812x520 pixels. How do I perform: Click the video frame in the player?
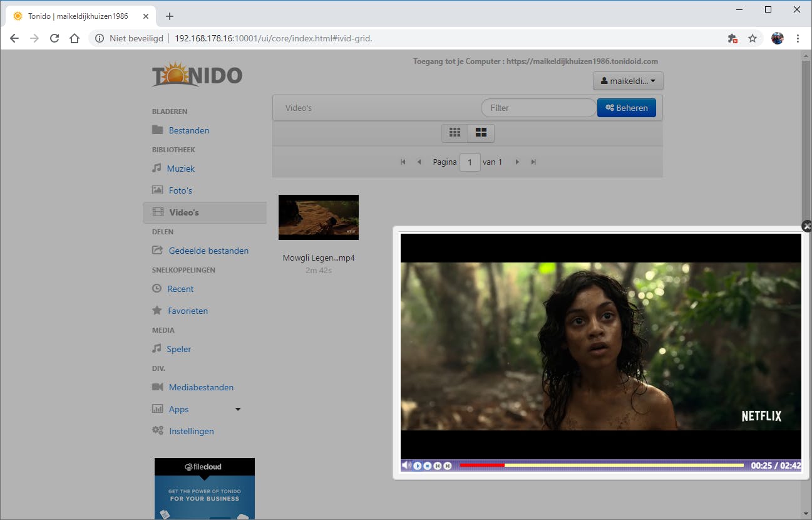click(601, 346)
